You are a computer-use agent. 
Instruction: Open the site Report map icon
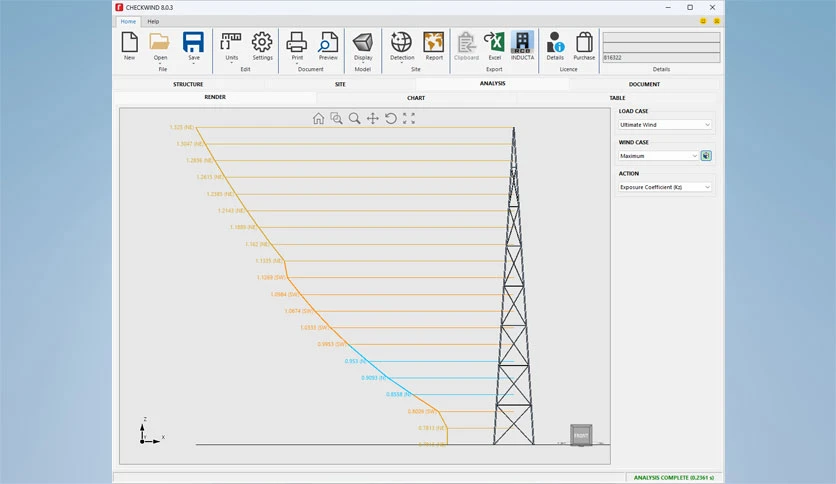[x=434, y=45]
